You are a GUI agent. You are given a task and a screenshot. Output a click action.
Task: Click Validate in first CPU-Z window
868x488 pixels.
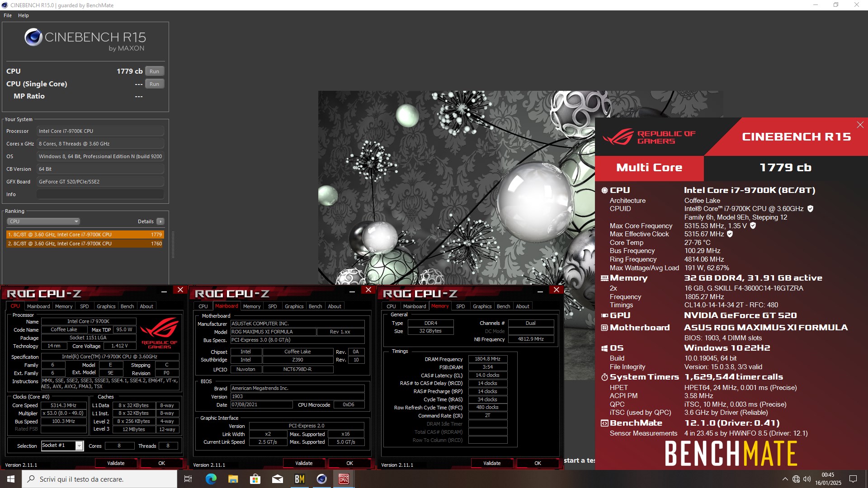click(116, 463)
